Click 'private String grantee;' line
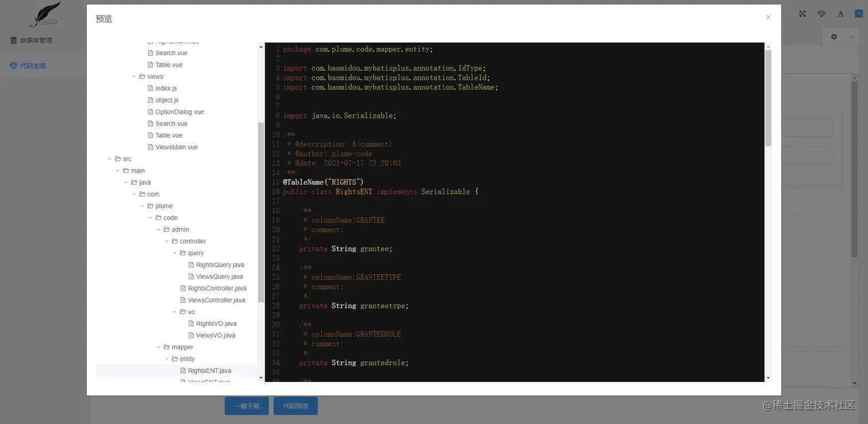 click(346, 249)
